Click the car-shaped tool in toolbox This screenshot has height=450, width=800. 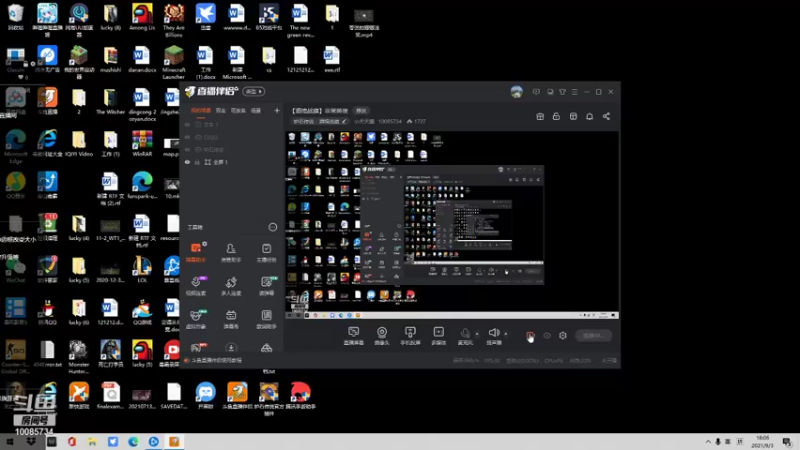(266, 348)
